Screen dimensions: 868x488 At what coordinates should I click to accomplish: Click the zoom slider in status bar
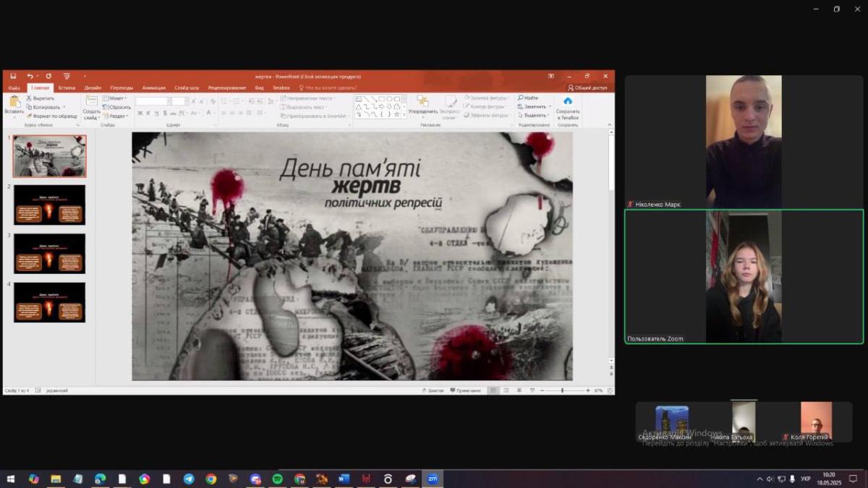[562, 390]
